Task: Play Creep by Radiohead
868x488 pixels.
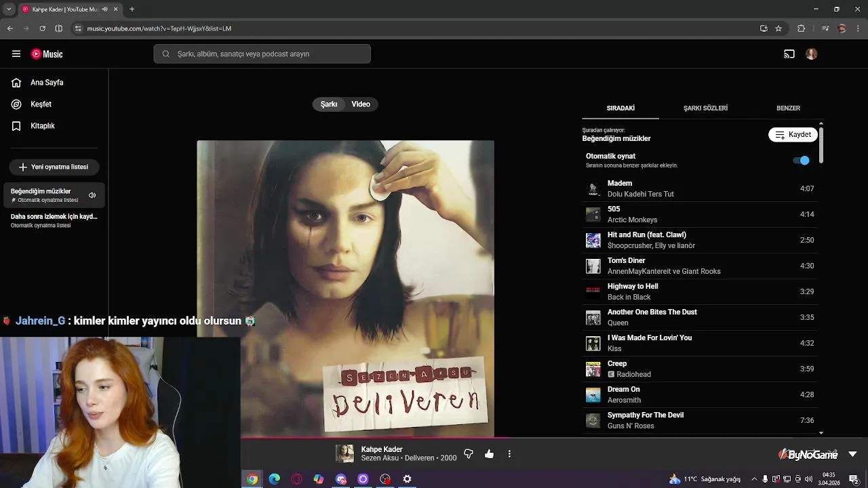Action: 700,369
